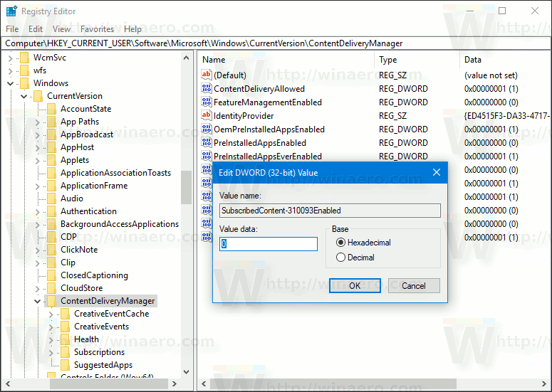Click the ContentDeliveryAllowed DWORD icon
This screenshot has height=392, width=552.
tap(207, 88)
